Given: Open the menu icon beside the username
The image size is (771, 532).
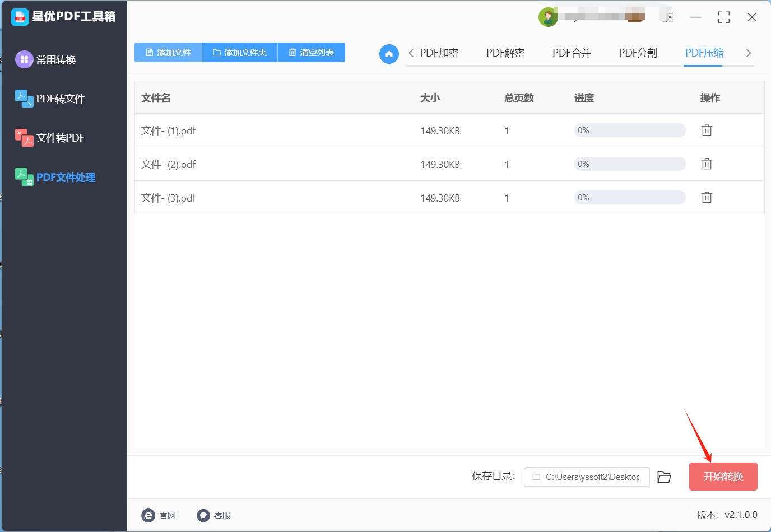Looking at the screenshot, I should point(668,17).
